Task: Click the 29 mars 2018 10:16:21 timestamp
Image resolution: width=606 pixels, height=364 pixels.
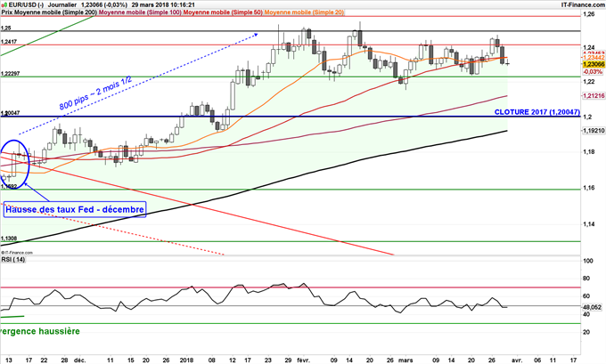Action: [x=163, y=5]
